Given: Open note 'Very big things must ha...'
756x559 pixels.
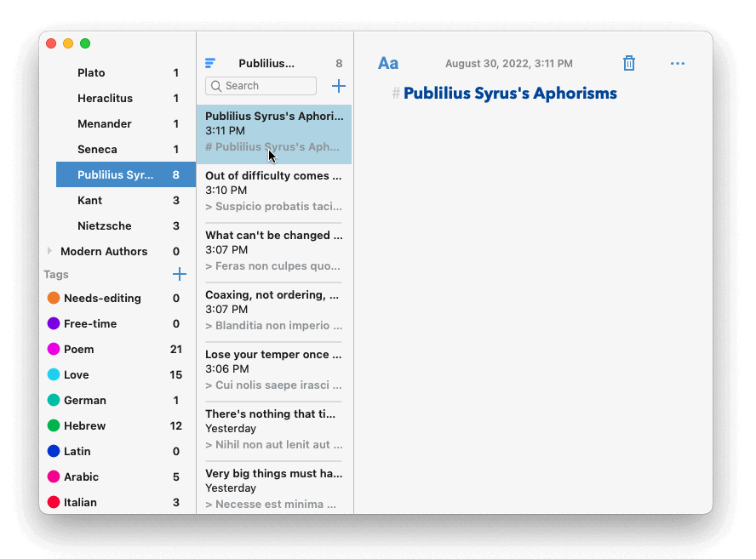Looking at the screenshot, I should 274,488.
